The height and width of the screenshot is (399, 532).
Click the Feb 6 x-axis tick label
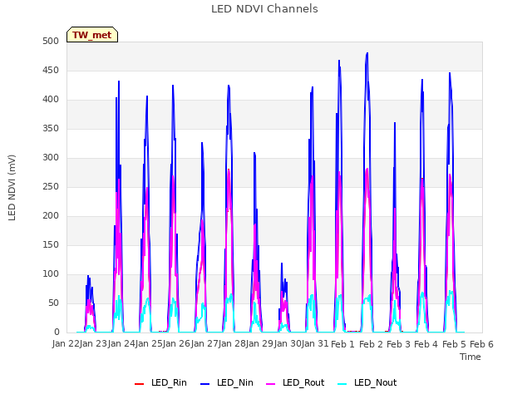tap(481, 344)
